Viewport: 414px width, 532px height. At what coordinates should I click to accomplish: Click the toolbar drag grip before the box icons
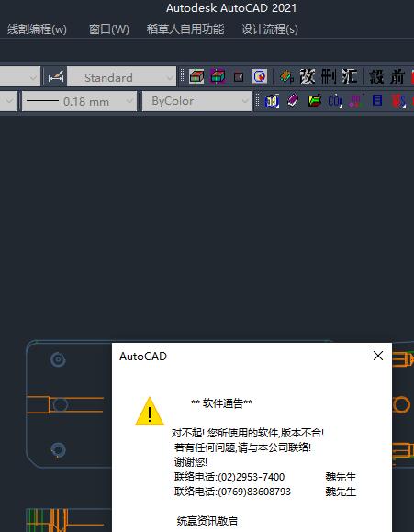[182, 76]
